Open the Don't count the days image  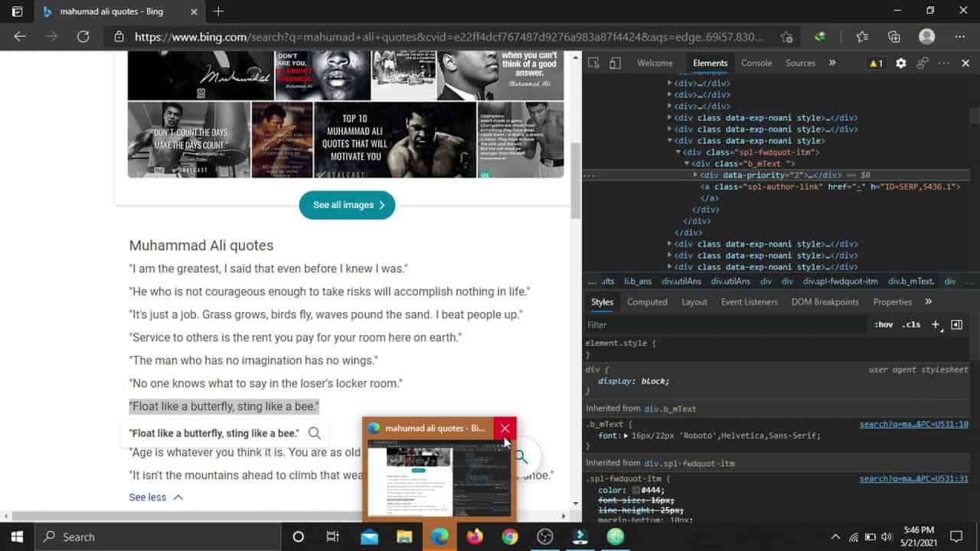point(189,140)
